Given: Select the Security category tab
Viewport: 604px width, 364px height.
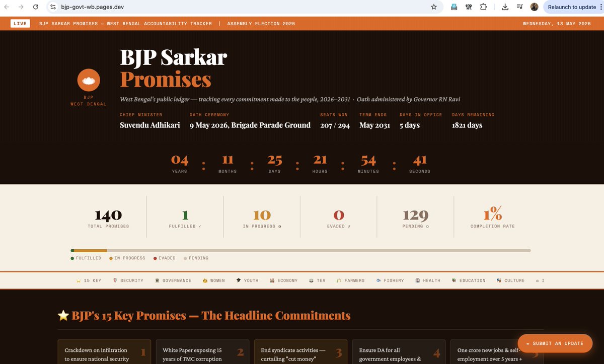Looking at the screenshot, I should pyautogui.click(x=128, y=280).
